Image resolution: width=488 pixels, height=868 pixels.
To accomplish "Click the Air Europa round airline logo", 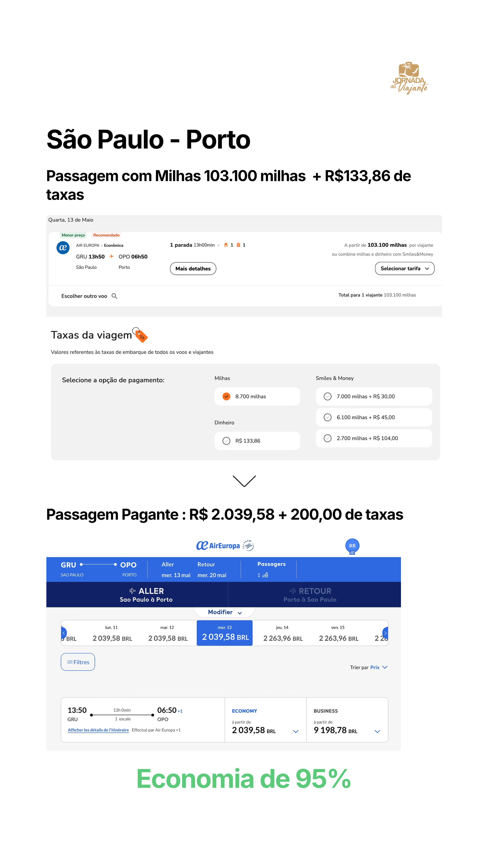I will click(63, 248).
